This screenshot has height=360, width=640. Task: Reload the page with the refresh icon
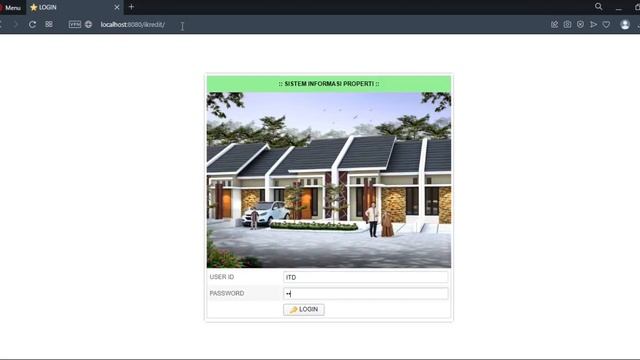pyautogui.click(x=32, y=24)
